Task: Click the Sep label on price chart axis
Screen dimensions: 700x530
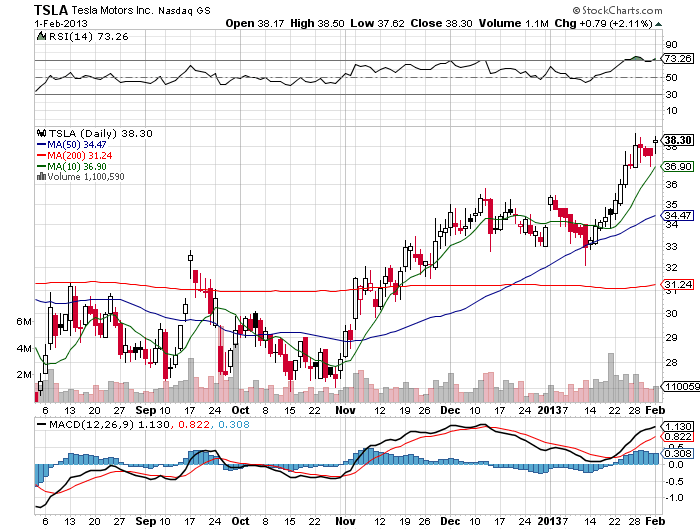Action: click(x=146, y=410)
